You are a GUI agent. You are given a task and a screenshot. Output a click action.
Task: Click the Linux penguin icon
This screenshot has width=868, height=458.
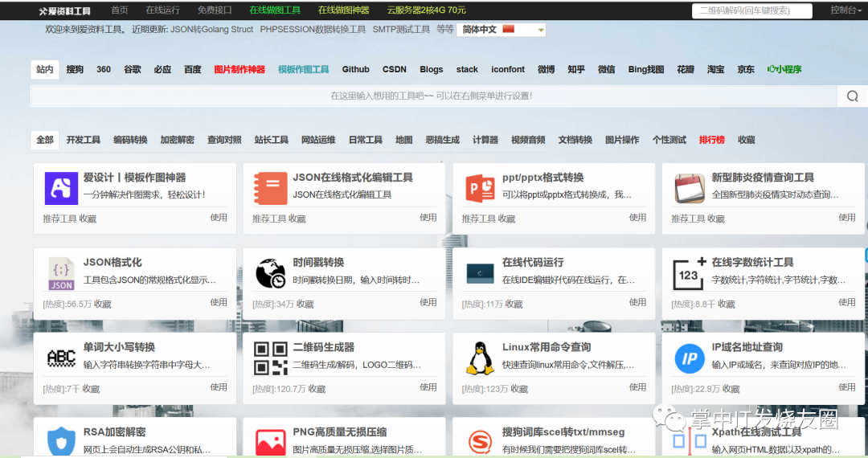(x=480, y=358)
